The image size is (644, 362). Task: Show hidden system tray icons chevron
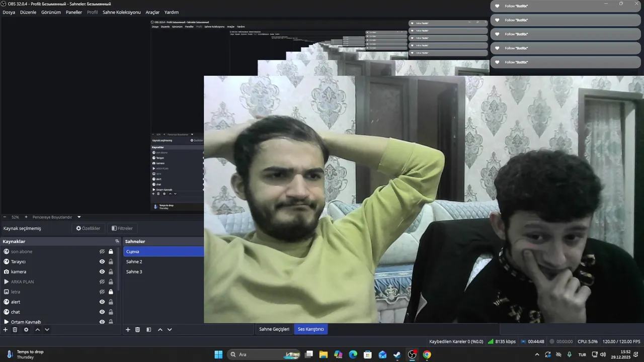537,354
